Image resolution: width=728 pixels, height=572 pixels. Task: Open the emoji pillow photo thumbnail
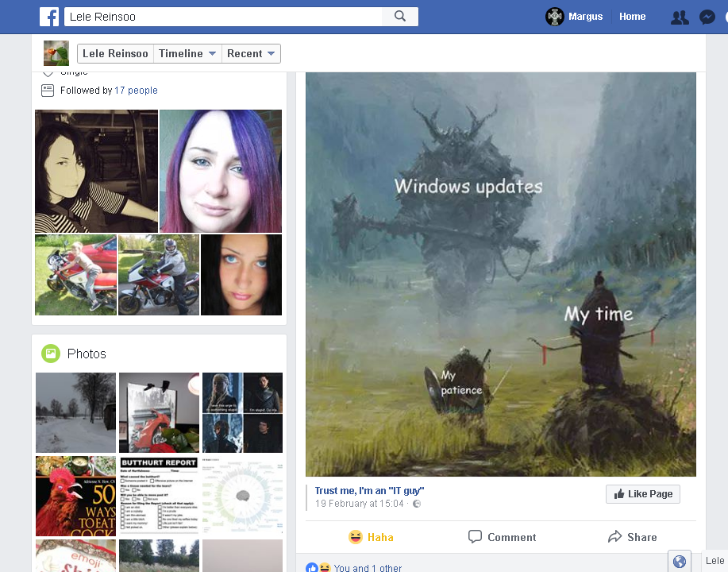[x=75, y=556]
